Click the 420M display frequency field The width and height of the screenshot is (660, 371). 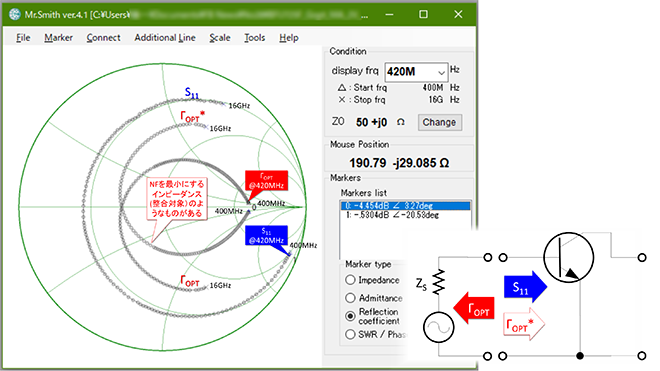[x=410, y=72]
